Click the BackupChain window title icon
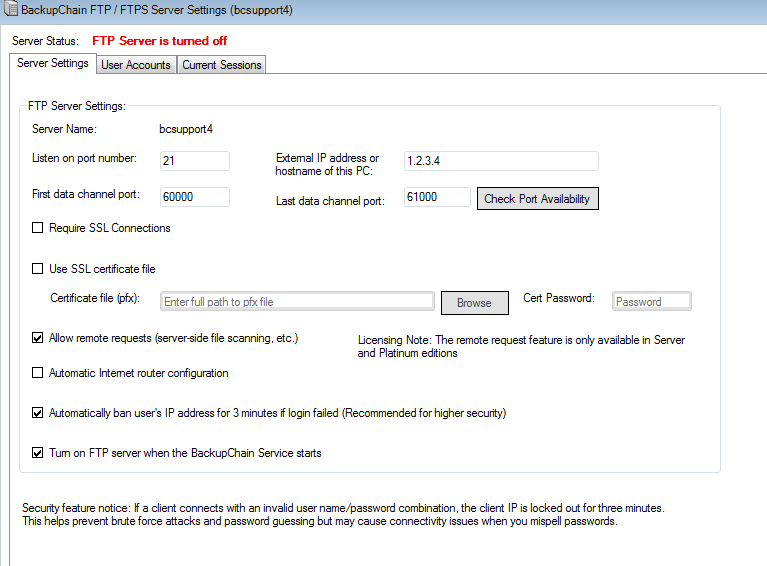 click(11, 8)
